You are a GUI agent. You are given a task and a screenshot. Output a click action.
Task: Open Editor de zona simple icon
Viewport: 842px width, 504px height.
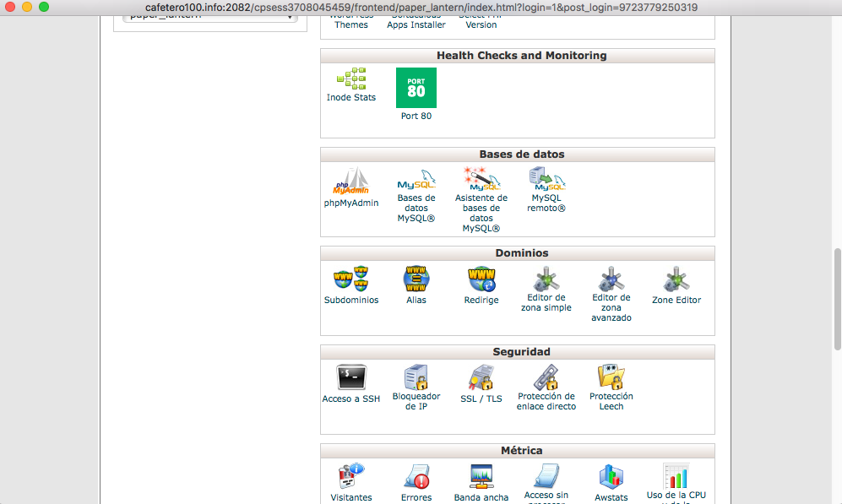546,279
